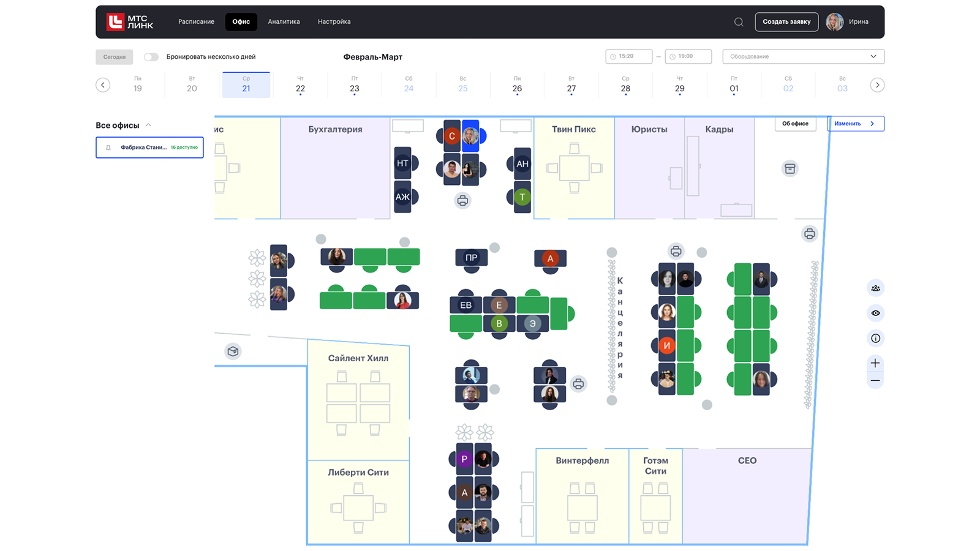The height and width of the screenshot is (551, 980).
Task: Go to previous week arrow
Action: point(103,85)
